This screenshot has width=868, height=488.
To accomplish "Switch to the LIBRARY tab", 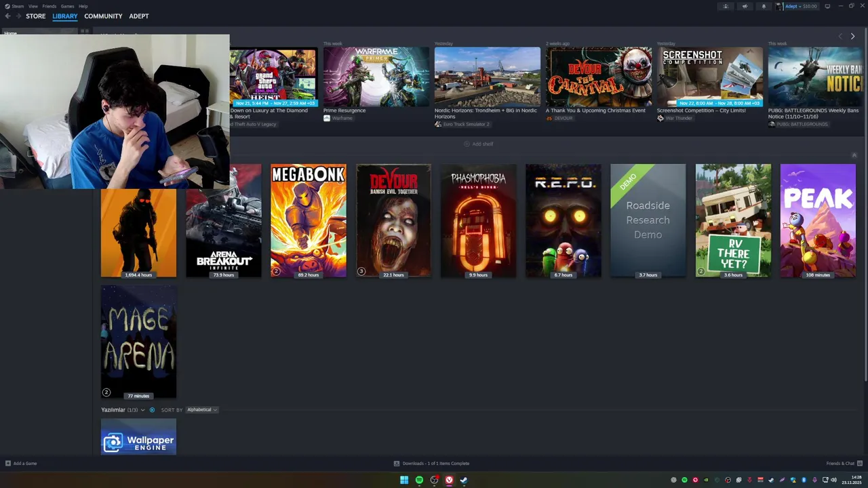I will click(x=65, y=16).
